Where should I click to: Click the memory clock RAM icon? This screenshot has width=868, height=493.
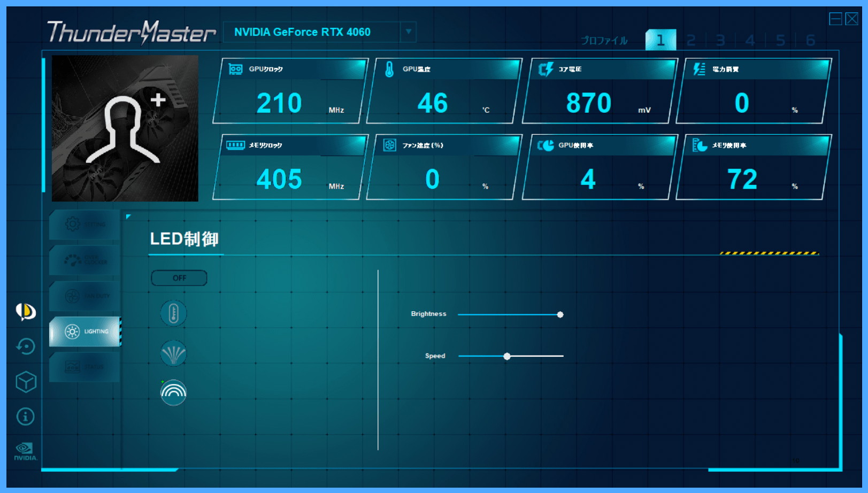pyautogui.click(x=235, y=145)
